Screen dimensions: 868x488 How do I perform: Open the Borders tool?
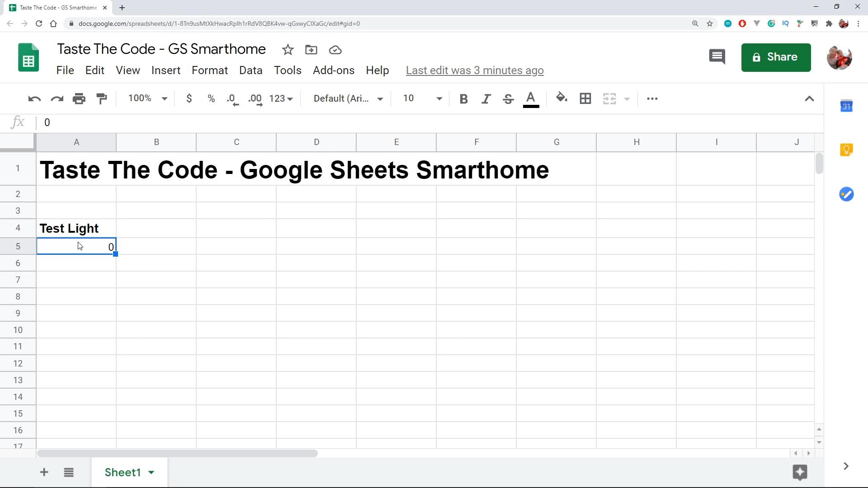(x=585, y=99)
